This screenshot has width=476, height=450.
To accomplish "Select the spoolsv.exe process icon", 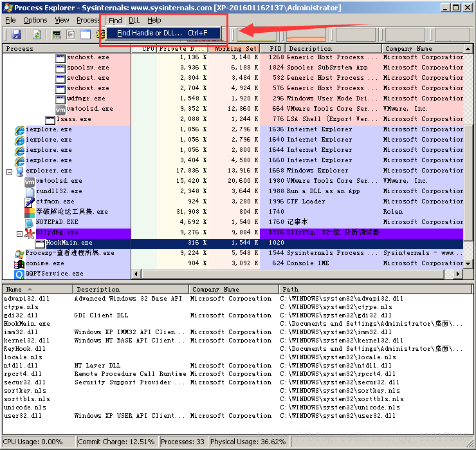I will pyautogui.click(x=60, y=68).
